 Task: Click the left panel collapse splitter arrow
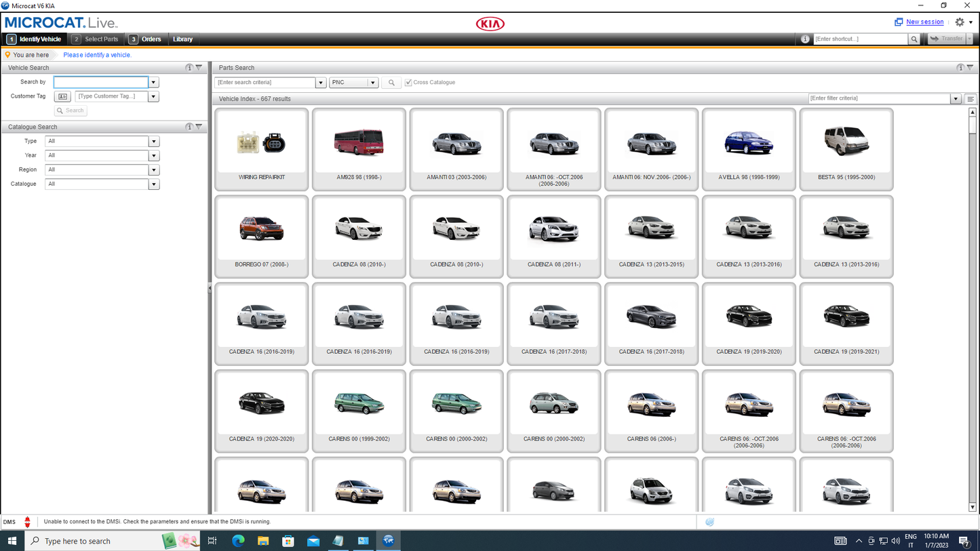(210, 289)
